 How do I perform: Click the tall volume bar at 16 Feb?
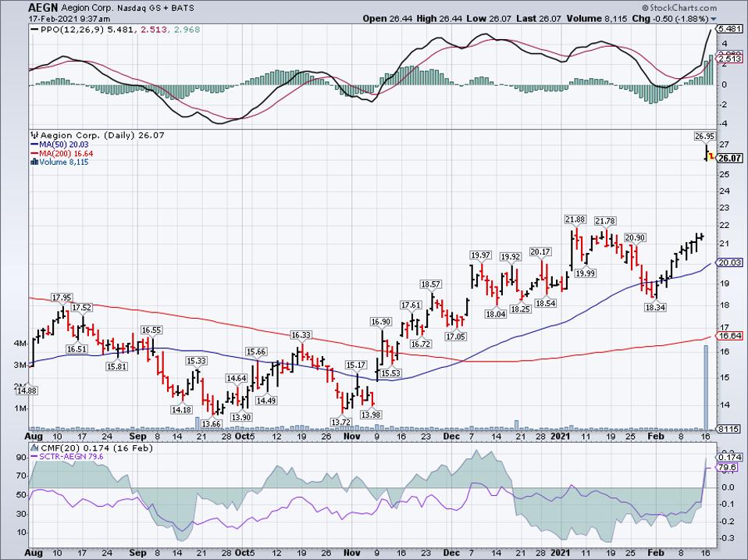[706, 387]
